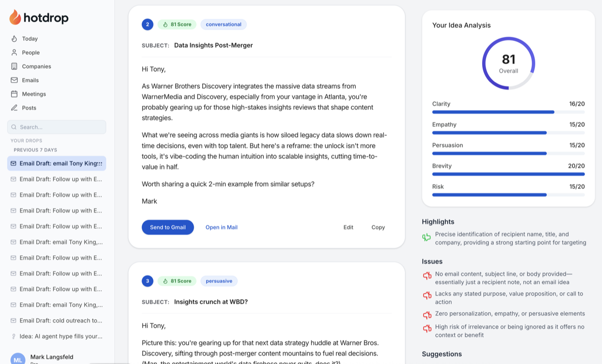Image resolution: width=602 pixels, height=364 pixels.
Task: Click the YOUR DROPS label
Action: [x=27, y=141]
